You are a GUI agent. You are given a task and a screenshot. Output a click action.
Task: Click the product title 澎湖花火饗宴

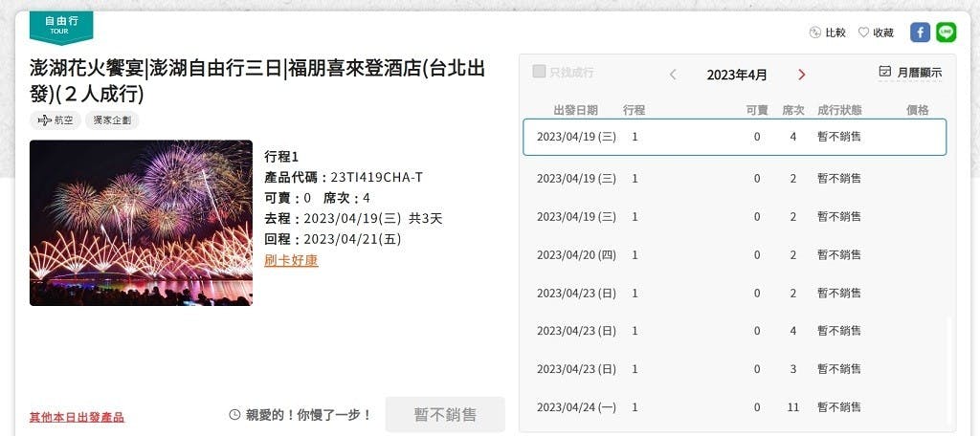point(257,81)
